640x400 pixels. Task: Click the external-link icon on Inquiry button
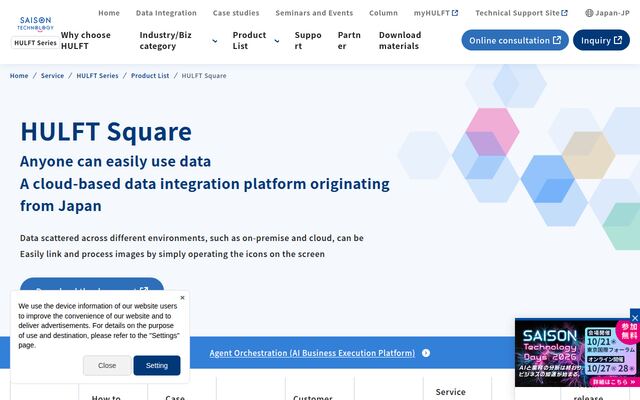618,40
